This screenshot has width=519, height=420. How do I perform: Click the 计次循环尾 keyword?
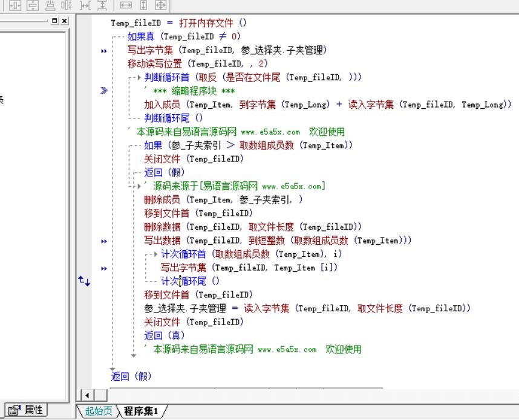[183, 281]
